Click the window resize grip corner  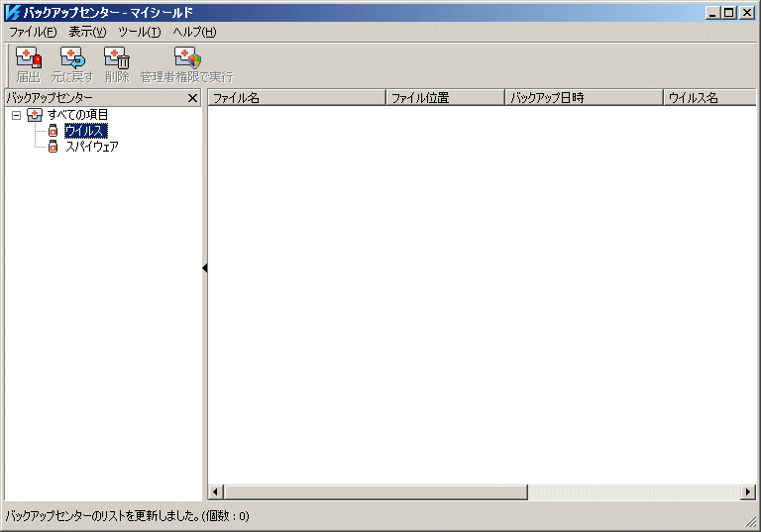pos(751,522)
